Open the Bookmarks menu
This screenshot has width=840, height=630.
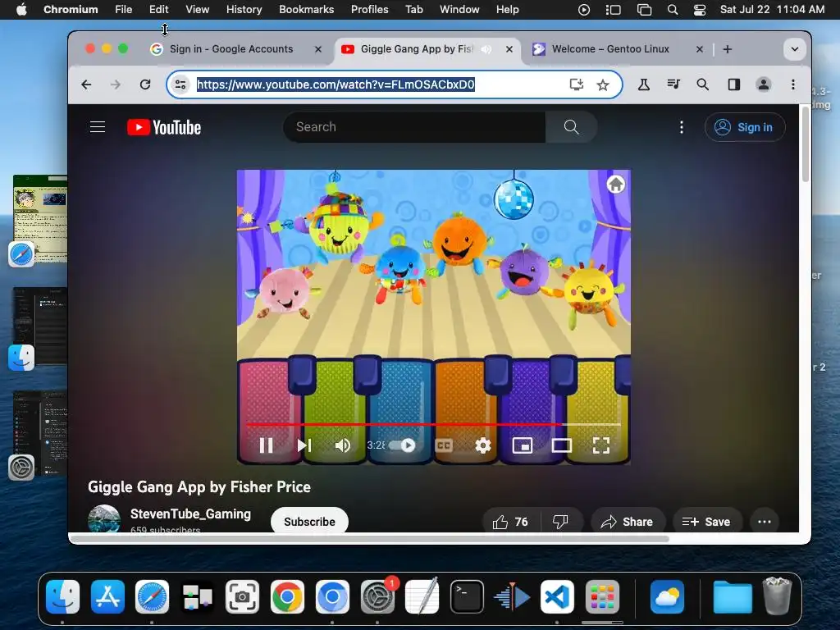coord(306,9)
